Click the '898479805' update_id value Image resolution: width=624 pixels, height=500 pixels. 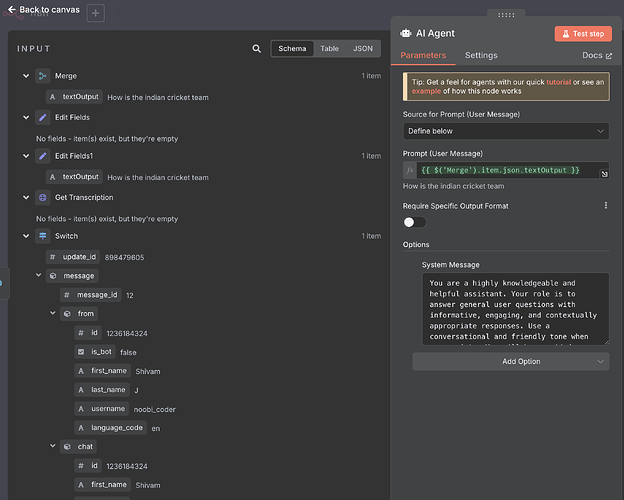(x=125, y=258)
